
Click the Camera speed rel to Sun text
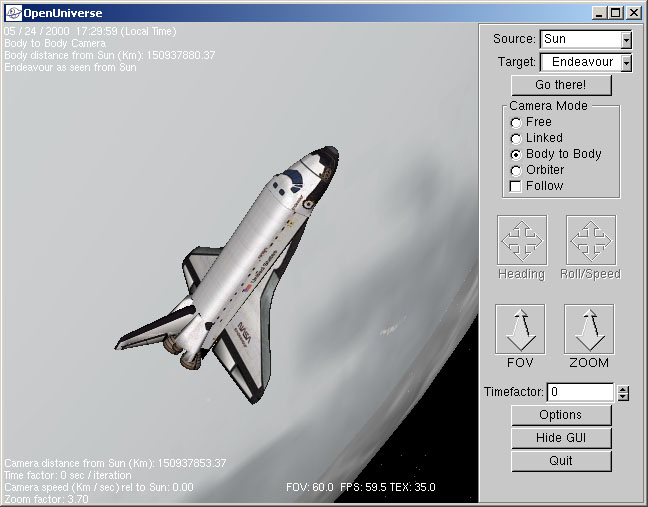coord(99,487)
